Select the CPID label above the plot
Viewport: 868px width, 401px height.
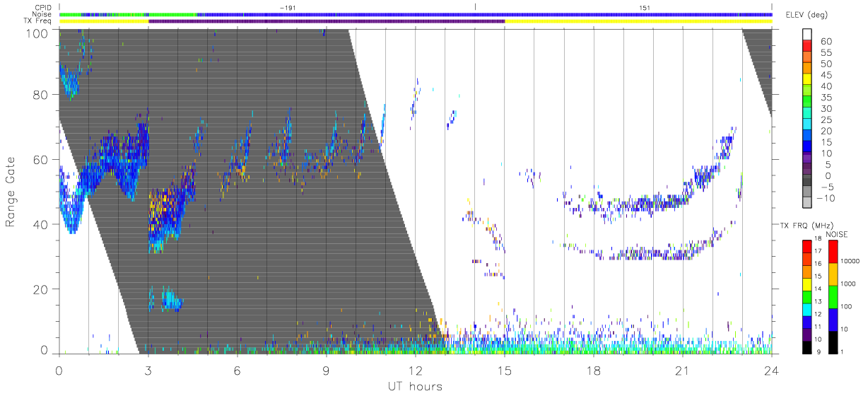tap(43, 7)
